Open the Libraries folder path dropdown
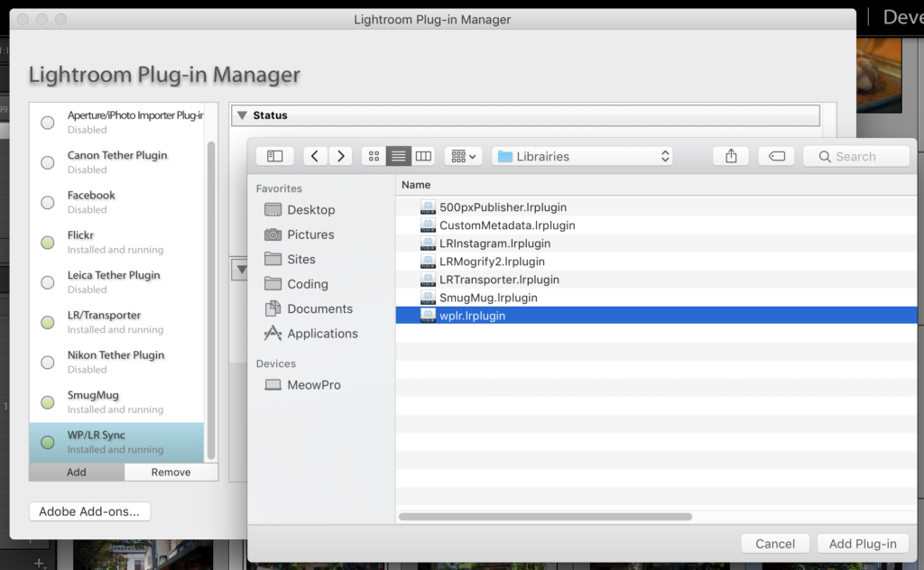 pos(582,156)
